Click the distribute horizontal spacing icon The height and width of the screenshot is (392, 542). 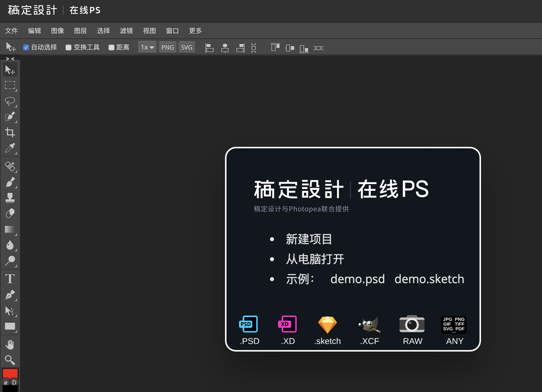[318, 48]
